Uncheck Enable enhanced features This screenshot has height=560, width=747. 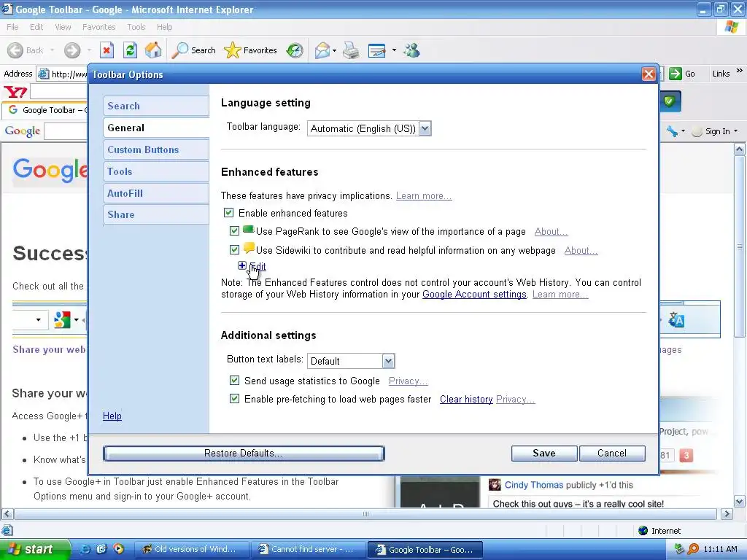[x=228, y=213]
